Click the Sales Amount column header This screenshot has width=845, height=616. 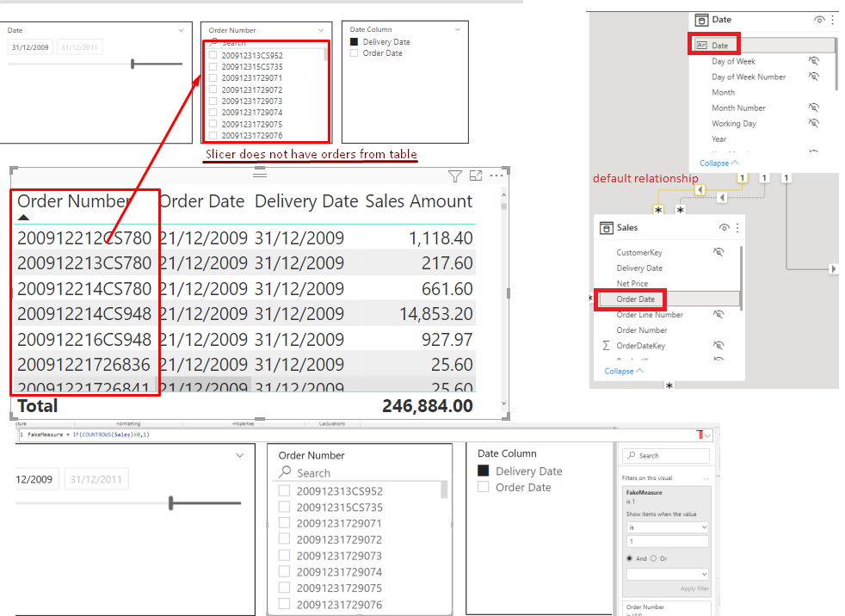[419, 201]
